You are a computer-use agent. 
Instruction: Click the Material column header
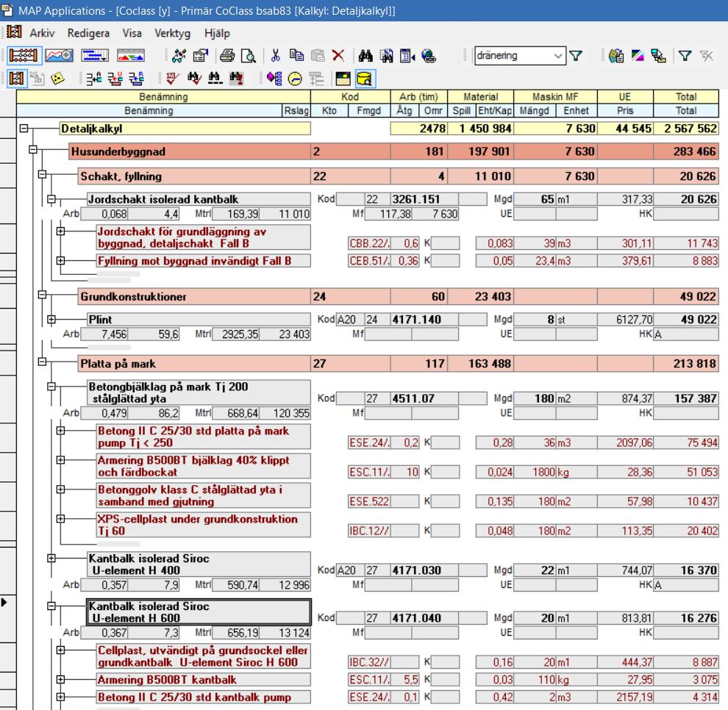480,96
